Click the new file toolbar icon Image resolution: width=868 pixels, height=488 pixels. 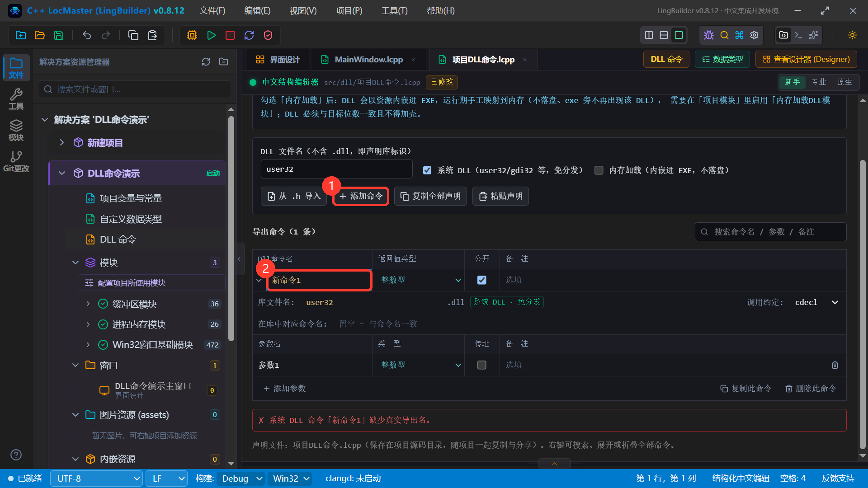[21, 35]
